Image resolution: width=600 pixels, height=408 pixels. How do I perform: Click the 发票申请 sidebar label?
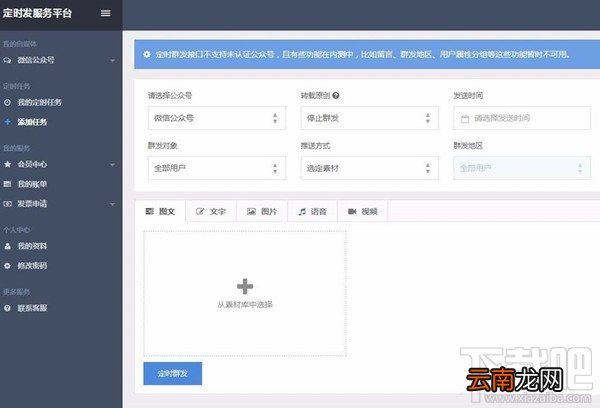coord(32,204)
